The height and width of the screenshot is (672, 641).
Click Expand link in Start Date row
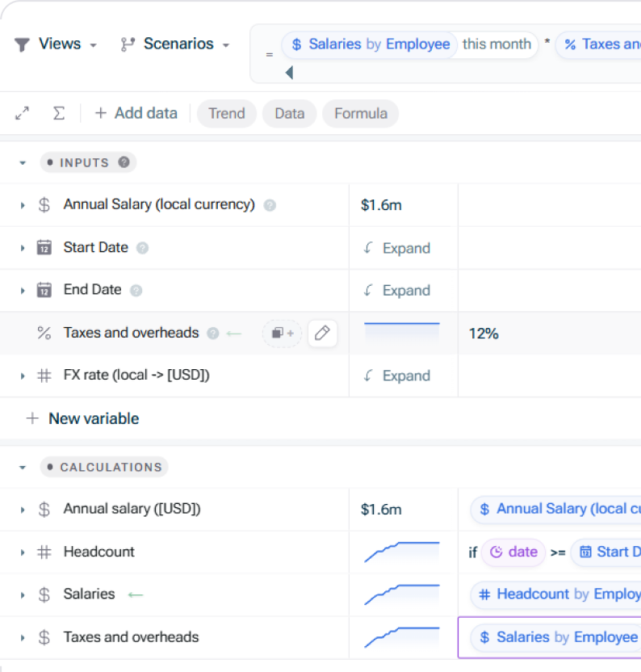click(397, 248)
